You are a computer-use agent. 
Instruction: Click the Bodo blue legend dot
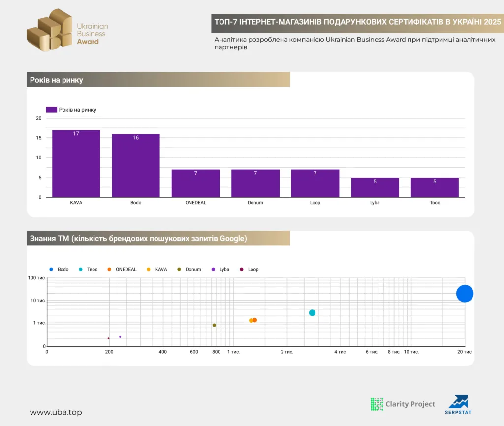tap(51, 269)
